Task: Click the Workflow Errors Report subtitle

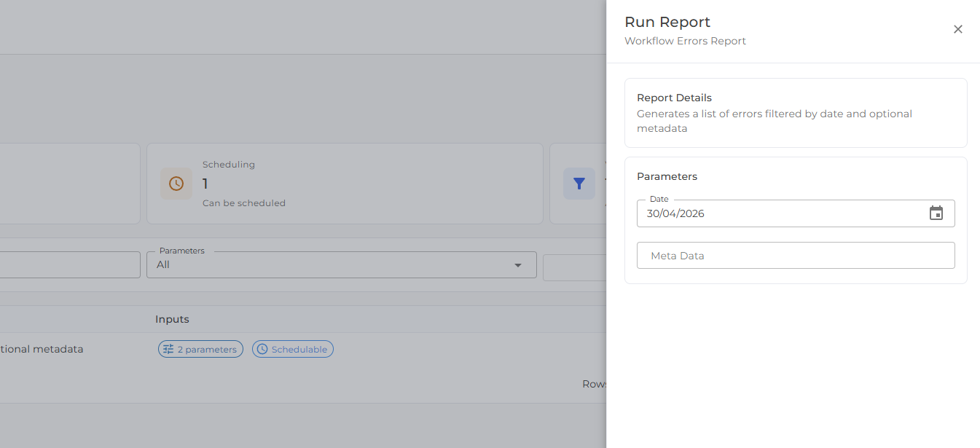Action: 686,42
